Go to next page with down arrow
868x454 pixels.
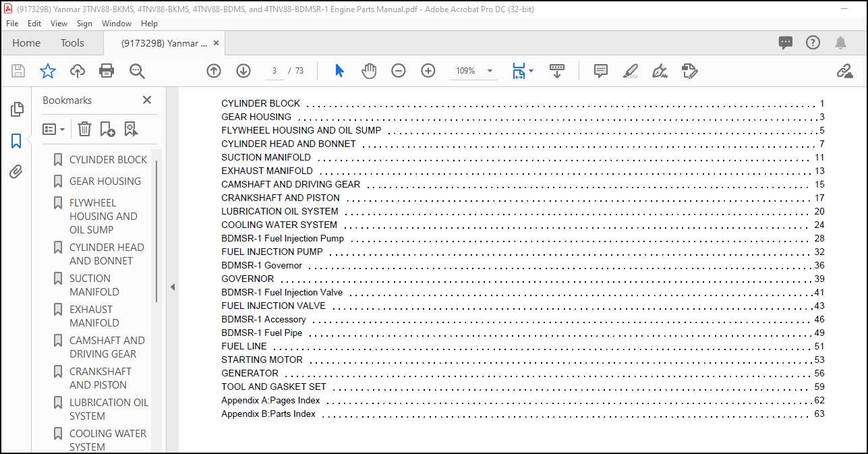tap(243, 71)
